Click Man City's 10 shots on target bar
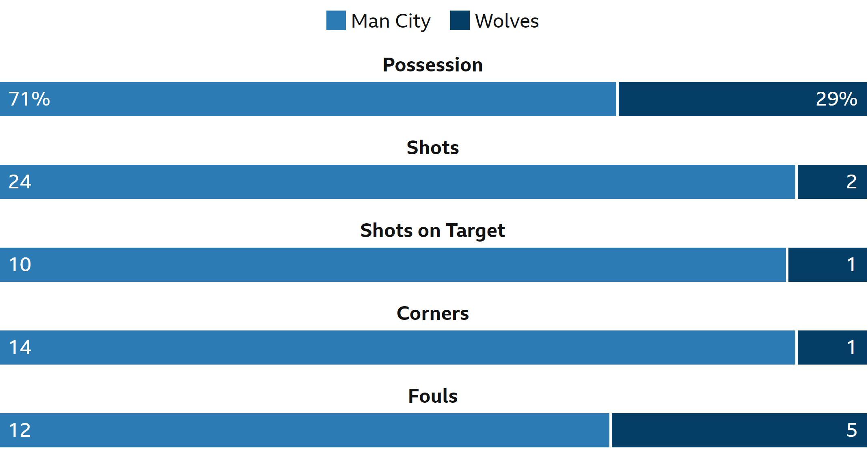The image size is (868, 449). [393, 265]
